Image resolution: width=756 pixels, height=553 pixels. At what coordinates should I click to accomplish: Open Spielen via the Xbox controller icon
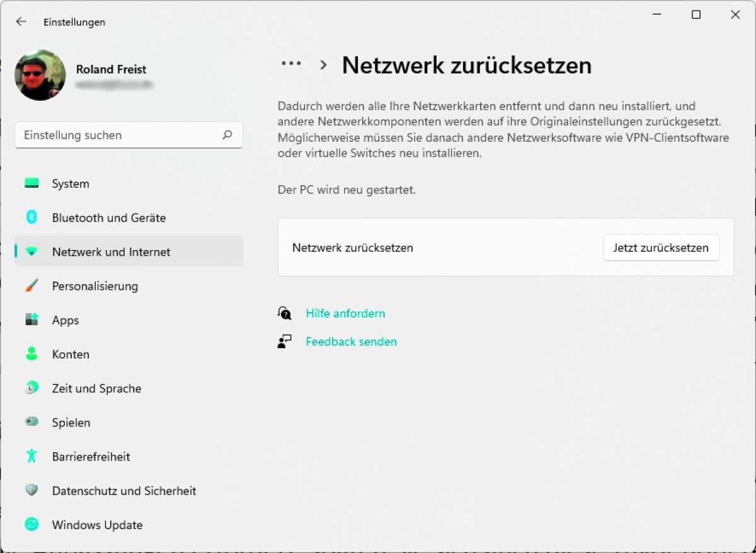[x=31, y=422]
